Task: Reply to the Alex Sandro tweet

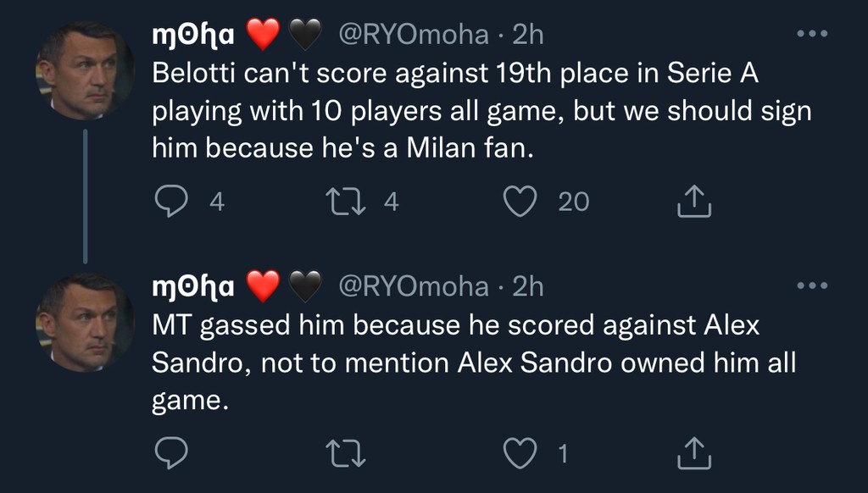Action: pos(171,454)
